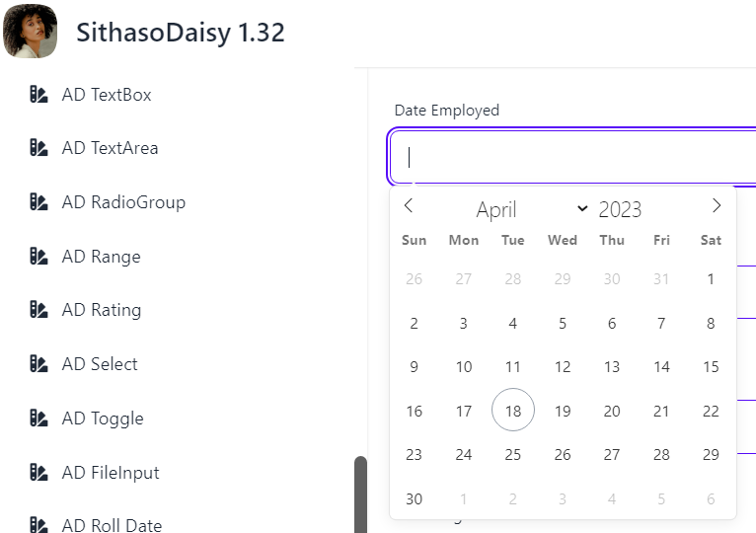This screenshot has height=533, width=756.
Task: Click the sidebar vertical scrollbar
Action: pyautogui.click(x=360, y=494)
